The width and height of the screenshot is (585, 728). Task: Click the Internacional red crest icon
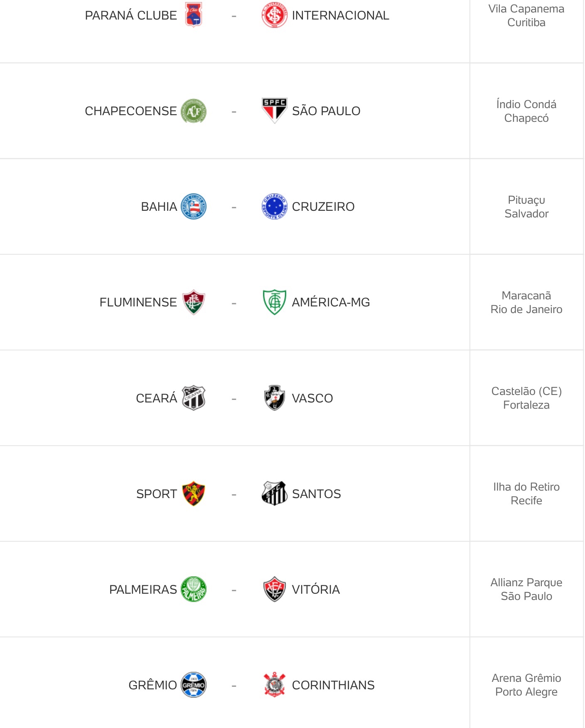pos(275,15)
